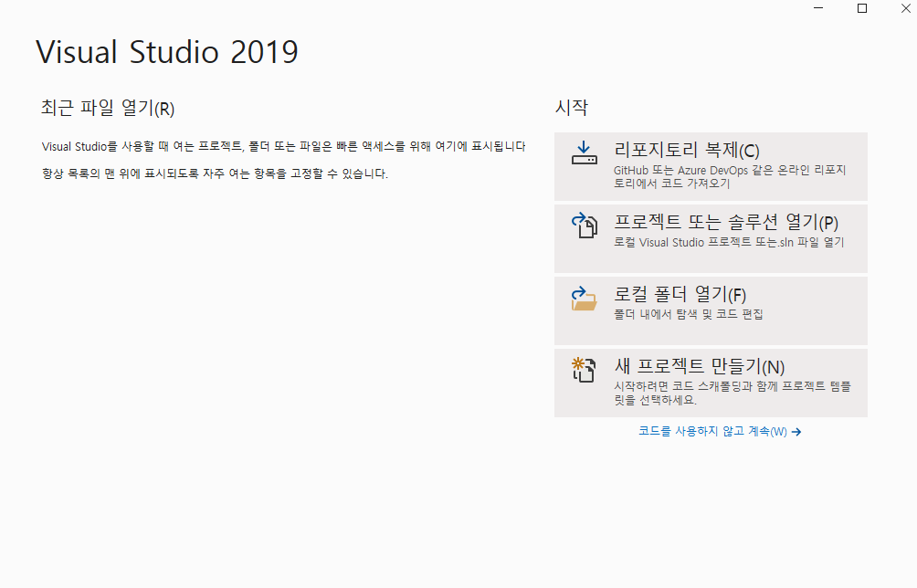The image size is (917, 588).
Task: Click the 최근 파일 열기(R) heading
Action: (x=108, y=108)
